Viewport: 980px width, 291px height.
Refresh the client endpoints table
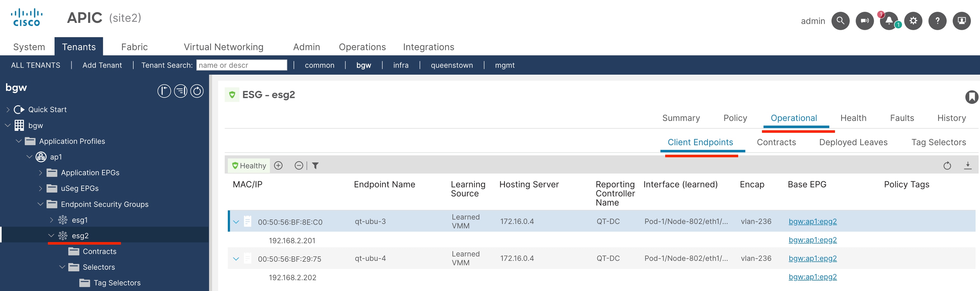point(947,165)
